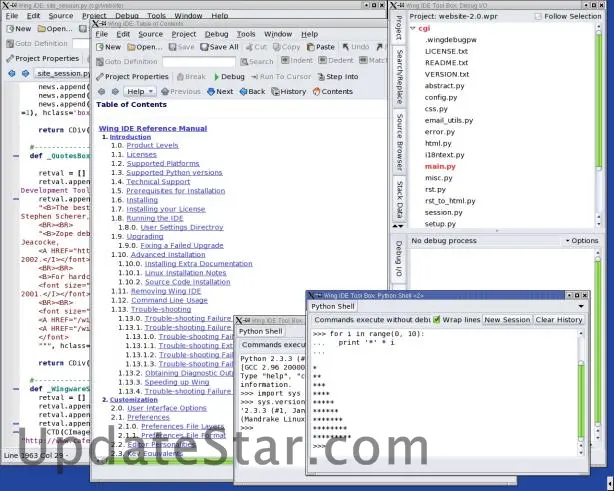
Task: Click Run To Cursor
Action: (x=281, y=77)
